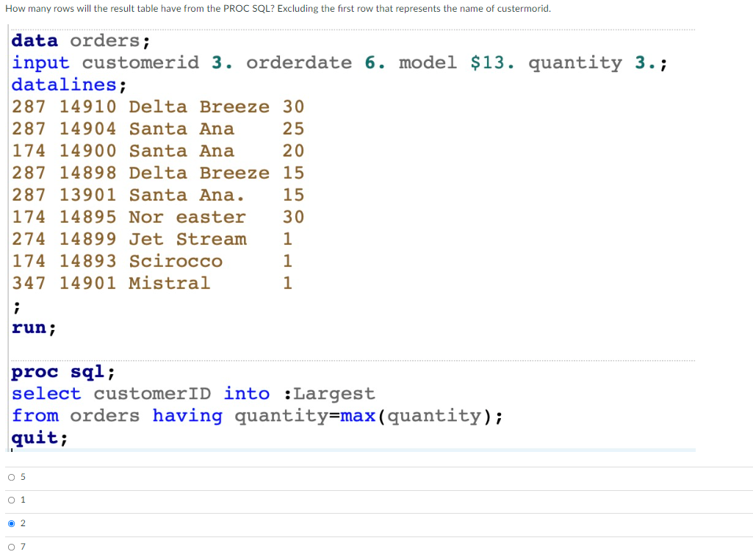This screenshot has height=560, width=753.
Task: Pick the radio button for answer 7
Action: [12, 547]
